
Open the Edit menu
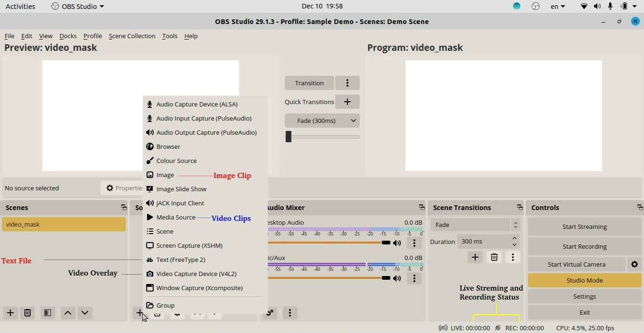pyautogui.click(x=27, y=36)
